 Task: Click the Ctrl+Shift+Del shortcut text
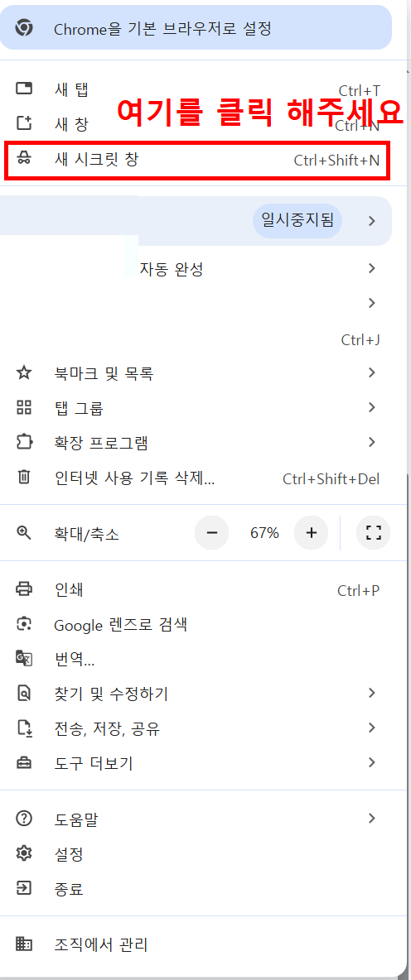331,479
